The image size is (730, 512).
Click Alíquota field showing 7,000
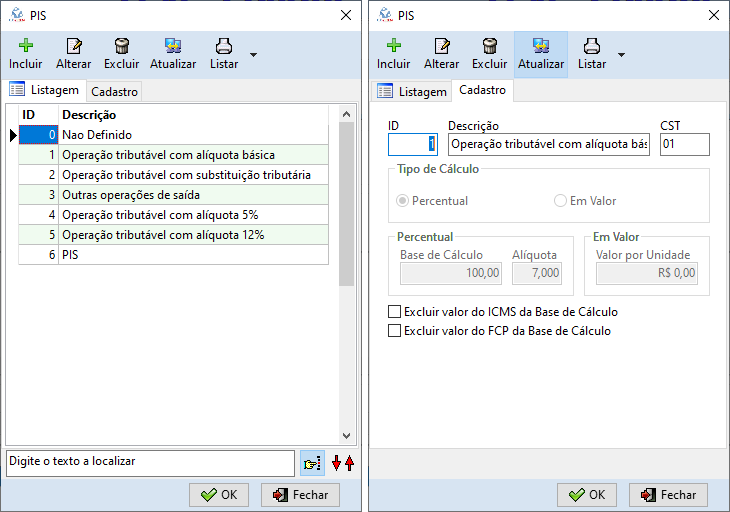coord(537,273)
